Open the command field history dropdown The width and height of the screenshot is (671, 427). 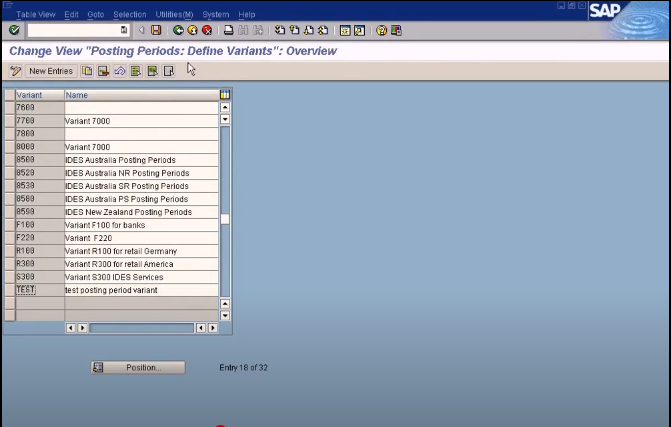(124, 30)
